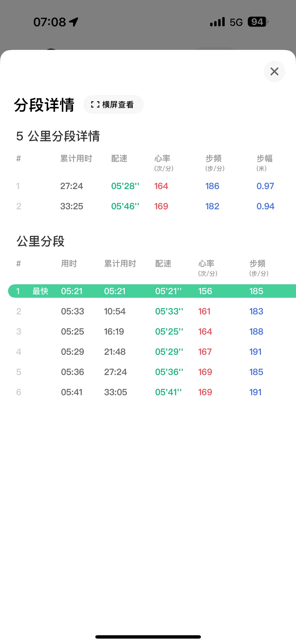The image size is (296, 644).
Task: Tap kilometer 5 cumulative time 27:24
Action: (x=115, y=372)
